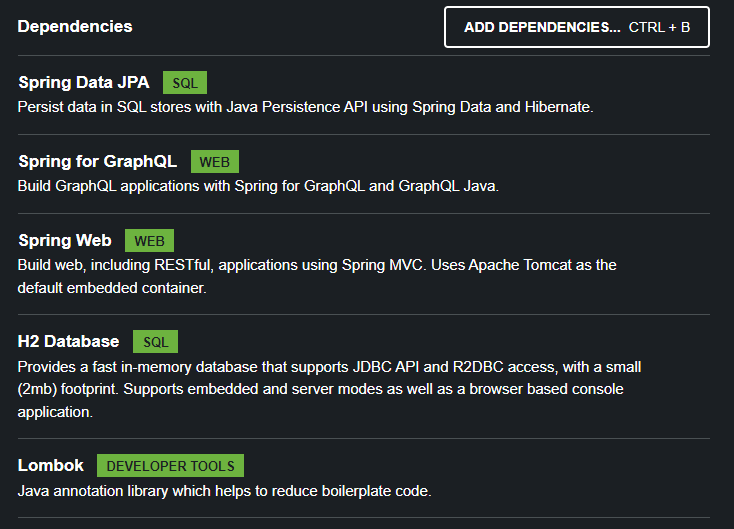Select the Lombok dependency title
Screen dimensions: 734x529
[x=51, y=465]
